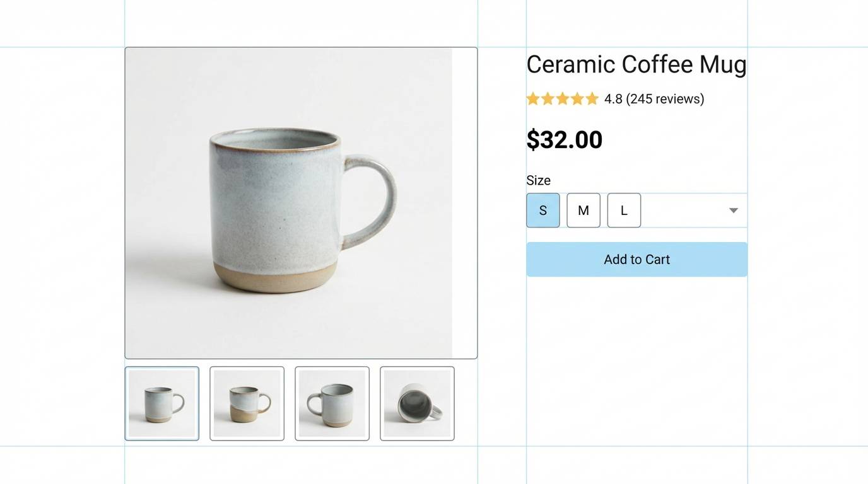Click the third gold rating star
Screen dimensions: 868x484
pos(563,98)
